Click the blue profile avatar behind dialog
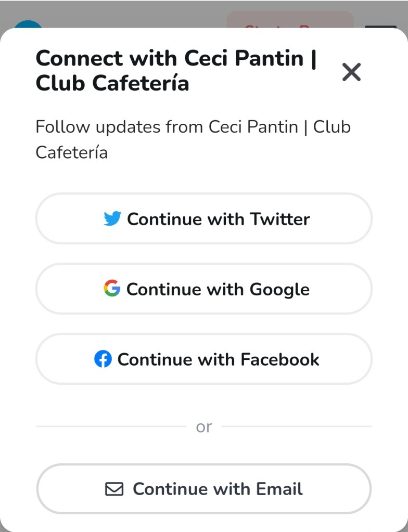 coord(27,24)
